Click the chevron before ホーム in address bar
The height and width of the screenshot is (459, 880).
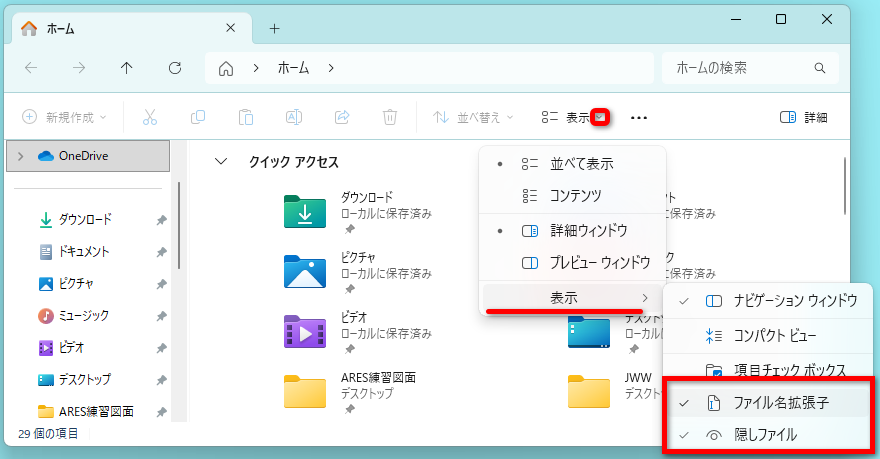point(256,68)
